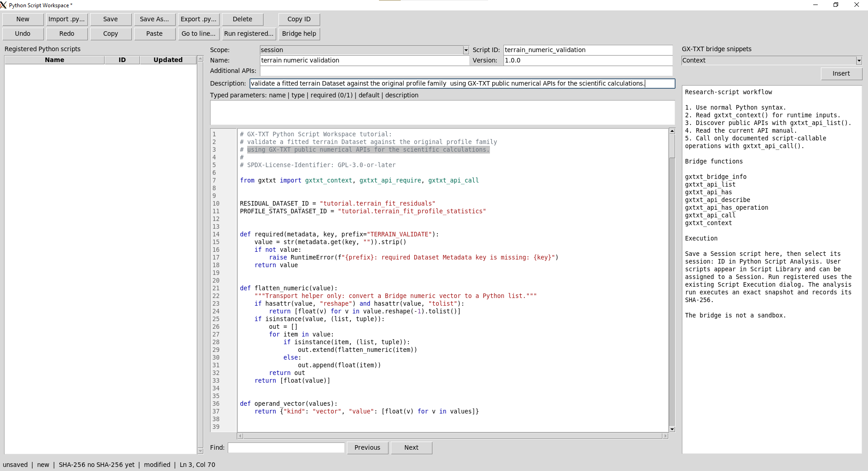
Task: Click the Additional APIs field
Action: click(466, 71)
